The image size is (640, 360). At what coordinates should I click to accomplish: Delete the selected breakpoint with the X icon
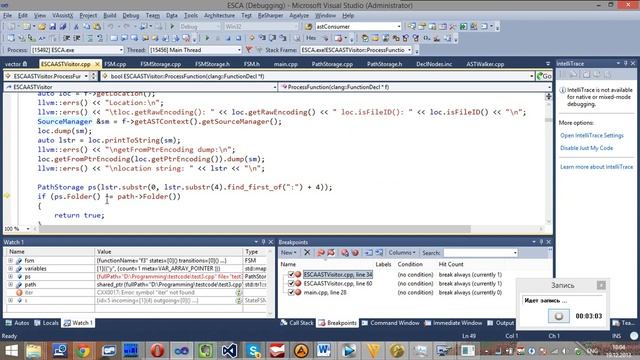pos(307,253)
